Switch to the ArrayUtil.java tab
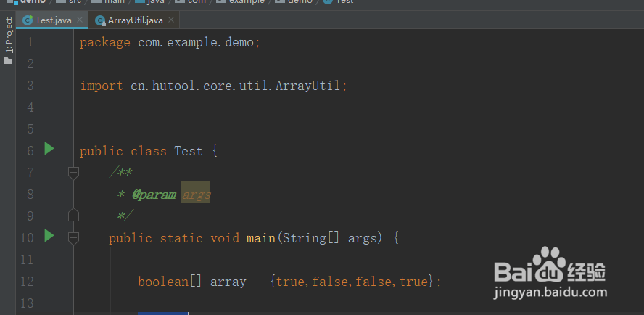Screen dimensions: 644x315 (136, 20)
